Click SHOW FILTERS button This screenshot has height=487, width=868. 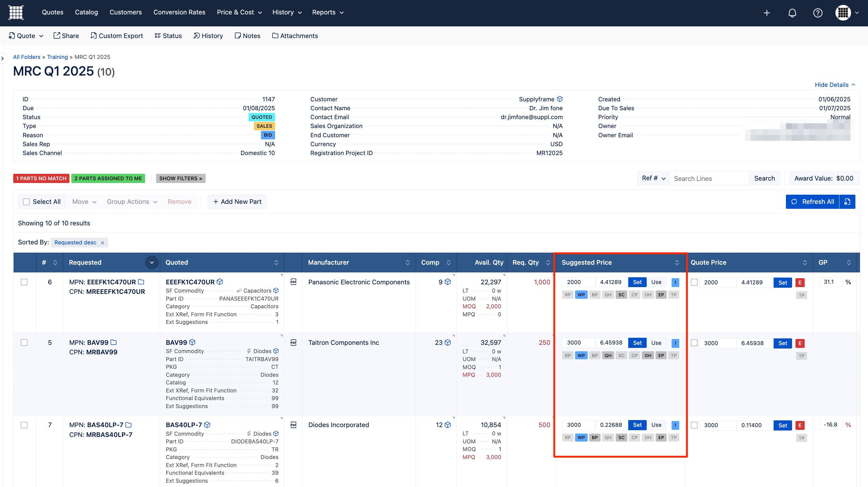pos(181,178)
